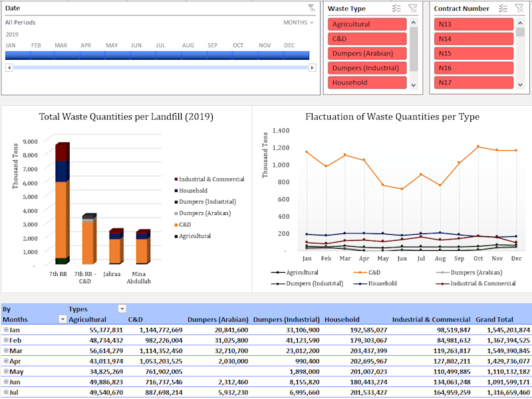This screenshot has height=399, width=532.
Task: Click the Jahraa stacked bar
Action: tap(116, 246)
